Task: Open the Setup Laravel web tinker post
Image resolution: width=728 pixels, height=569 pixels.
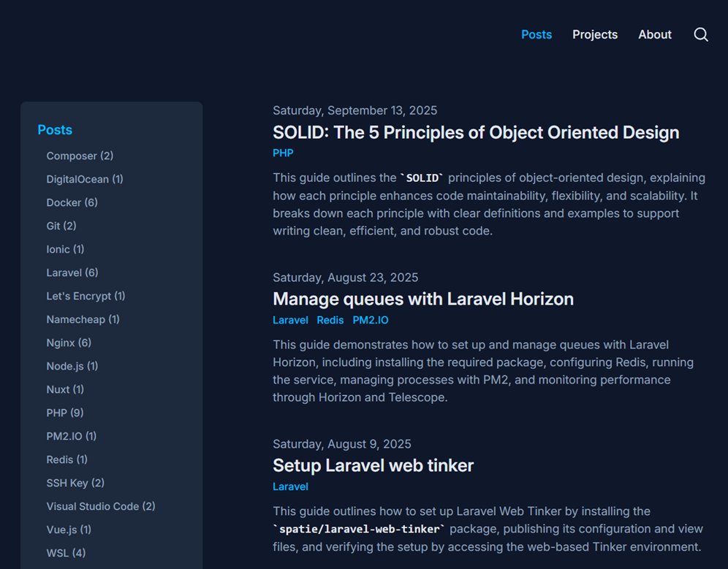Action: pyautogui.click(x=373, y=465)
